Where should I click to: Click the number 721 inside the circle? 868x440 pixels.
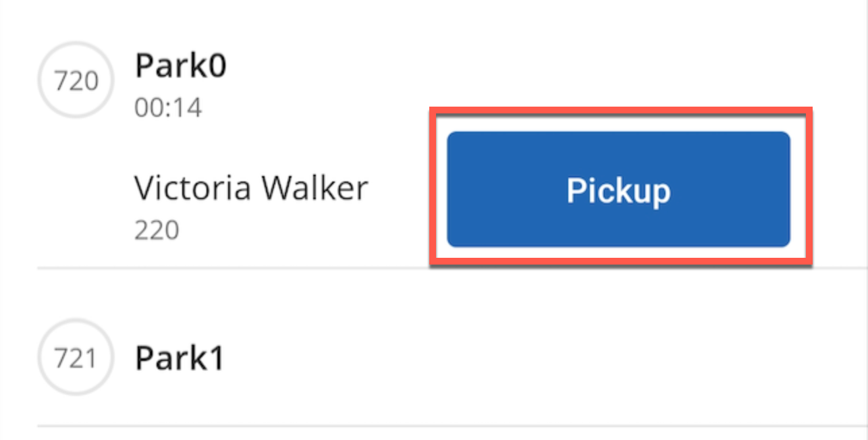(76, 358)
